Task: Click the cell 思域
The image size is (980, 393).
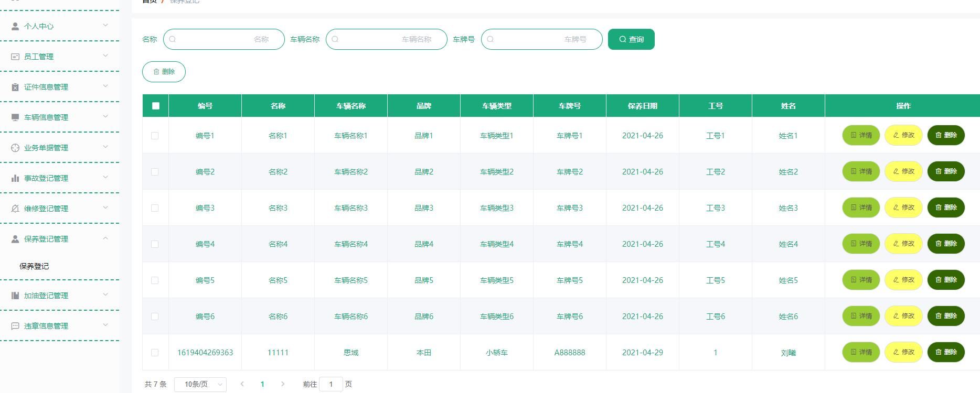Action: (x=351, y=353)
